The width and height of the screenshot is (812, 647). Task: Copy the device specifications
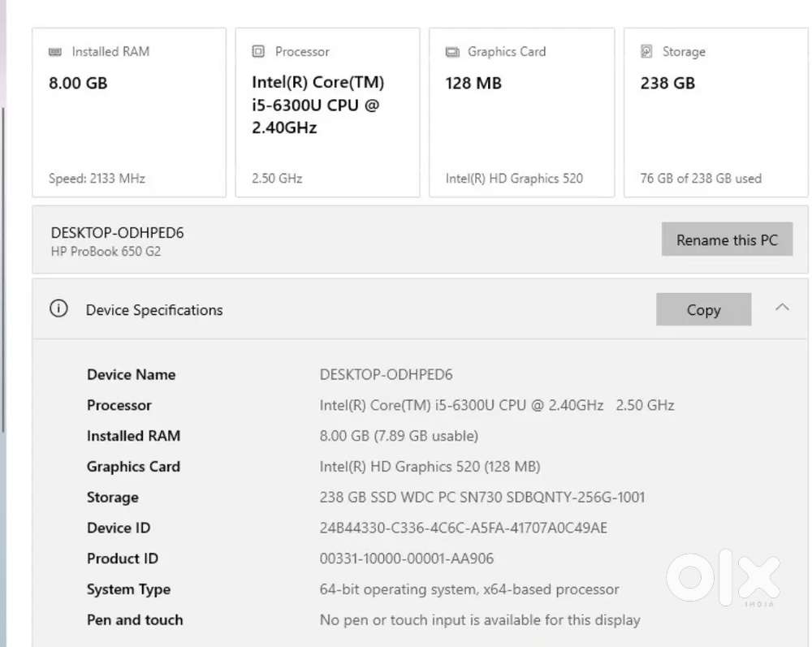(703, 309)
